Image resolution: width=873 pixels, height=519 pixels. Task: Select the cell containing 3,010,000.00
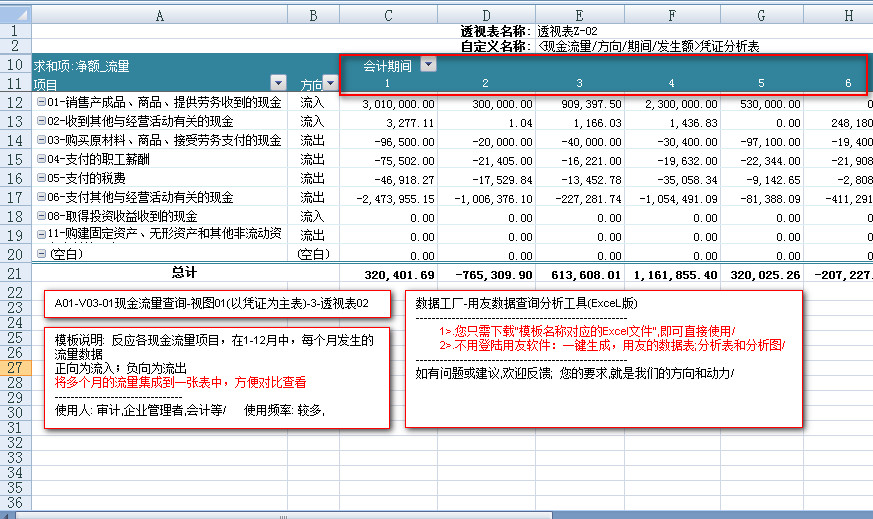pyautogui.click(x=388, y=103)
